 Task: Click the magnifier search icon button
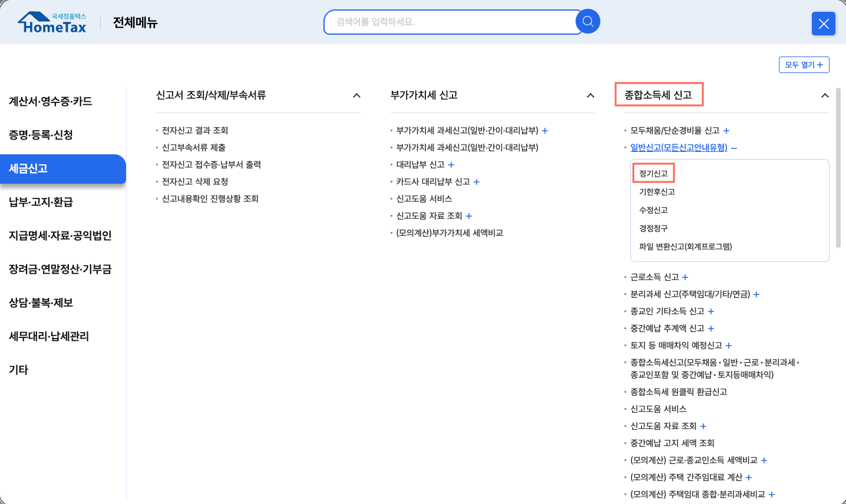coord(587,22)
